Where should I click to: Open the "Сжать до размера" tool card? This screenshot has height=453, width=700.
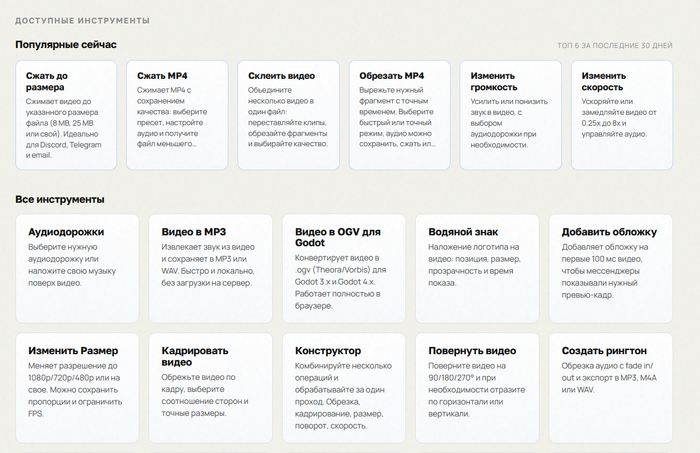(66, 115)
